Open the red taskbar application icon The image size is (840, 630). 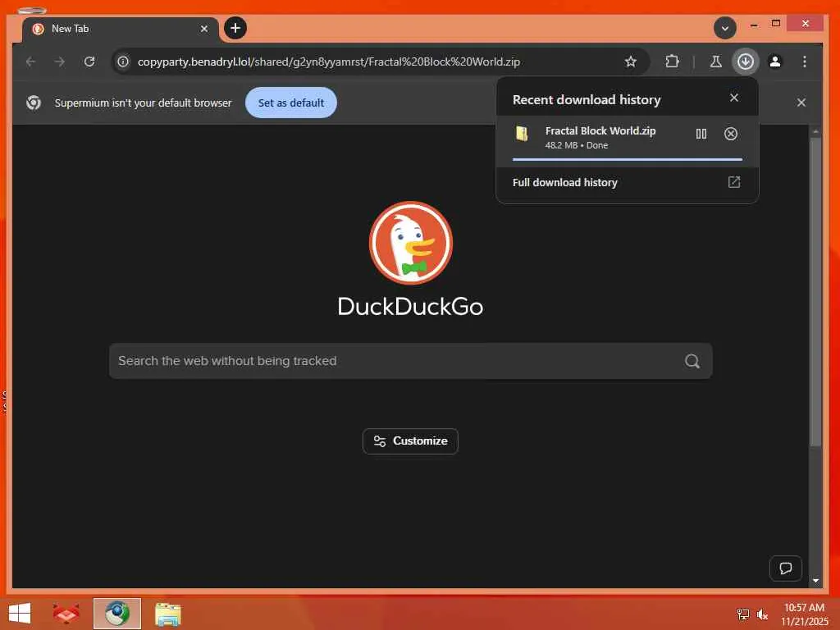pos(66,614)
